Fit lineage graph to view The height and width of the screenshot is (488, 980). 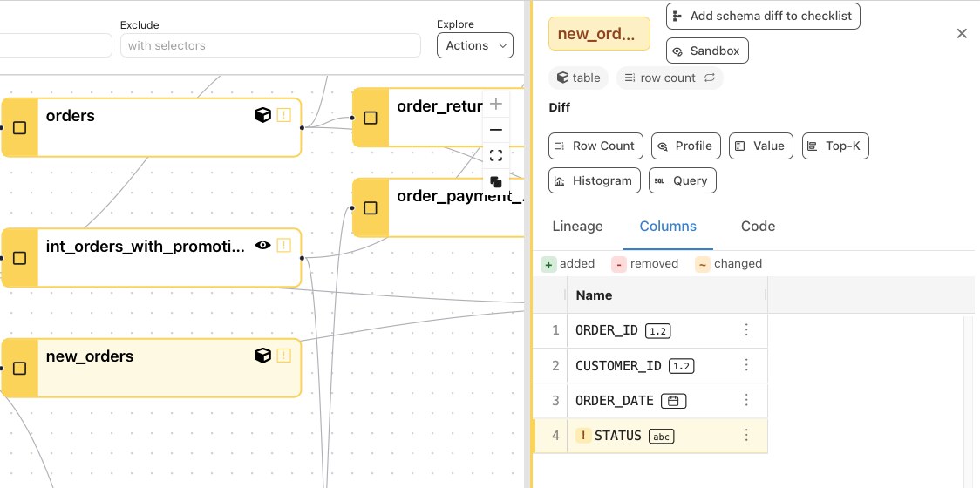496,156
